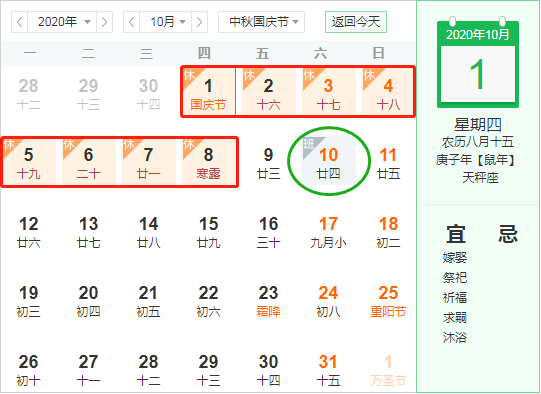
Task: Click 祭祀 in the 宜 list
Action: coord(455,277)
